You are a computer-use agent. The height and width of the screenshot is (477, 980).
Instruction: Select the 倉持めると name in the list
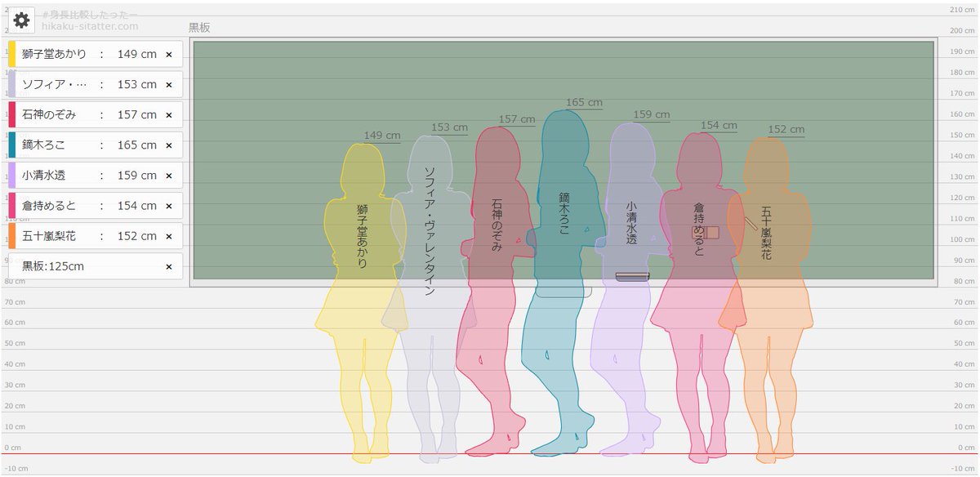49,206
